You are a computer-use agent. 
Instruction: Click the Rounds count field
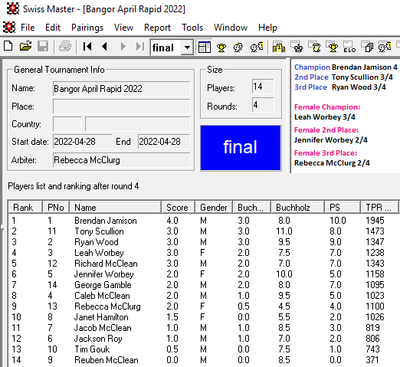click(x=263, y=105)
